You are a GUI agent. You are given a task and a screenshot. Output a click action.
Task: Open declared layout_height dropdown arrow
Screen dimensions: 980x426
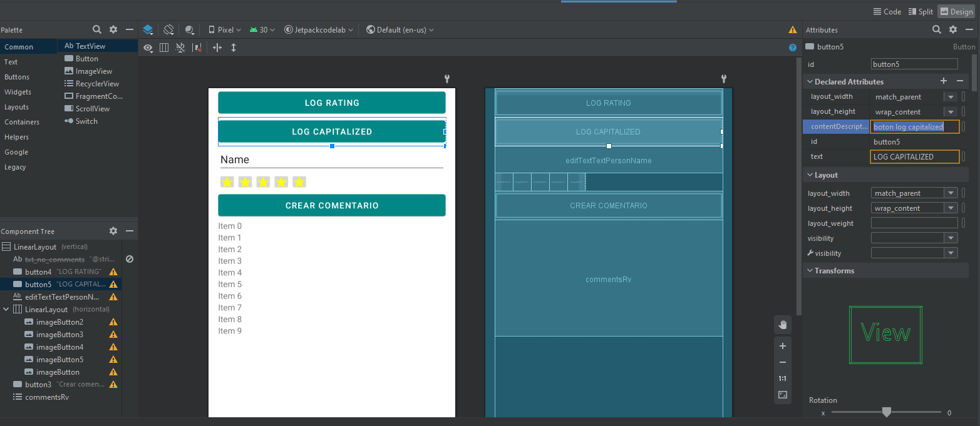[x=951, y=112]
